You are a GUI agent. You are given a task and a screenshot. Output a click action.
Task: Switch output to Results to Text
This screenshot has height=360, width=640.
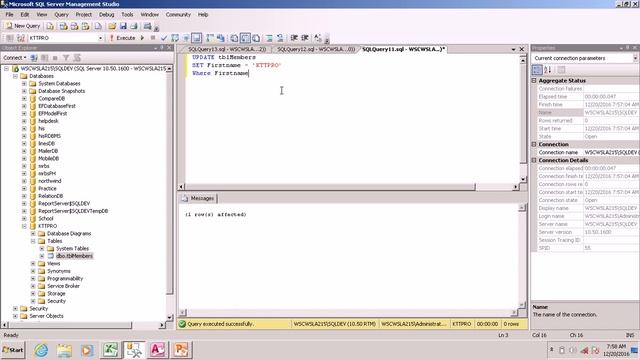click(x=234, y=38)
